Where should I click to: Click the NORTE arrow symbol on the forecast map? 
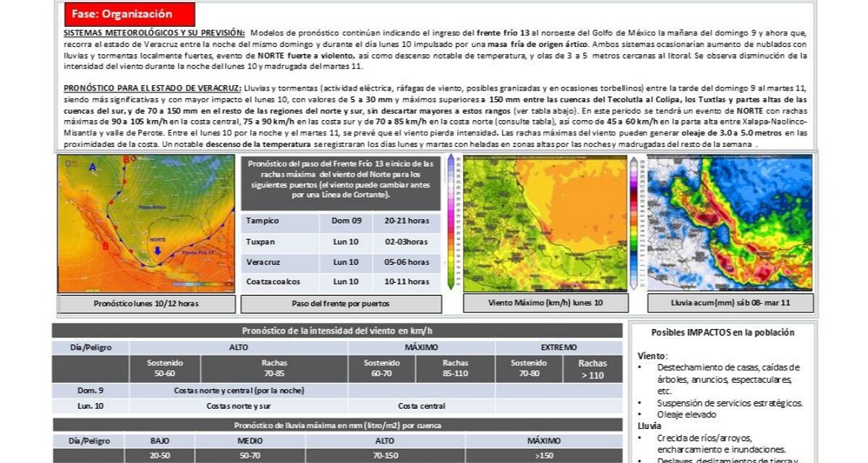(x=158, y=250)
